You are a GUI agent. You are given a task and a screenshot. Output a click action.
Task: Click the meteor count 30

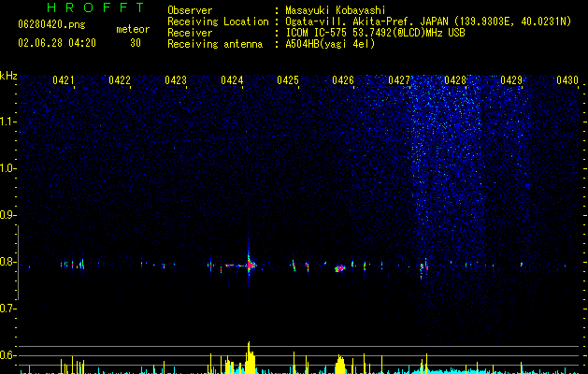(136, 43)
